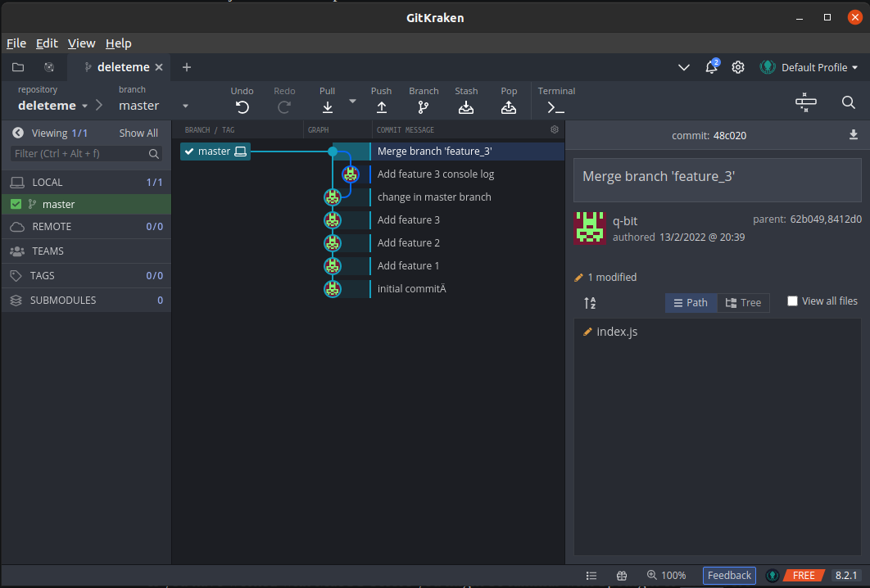This screenshot has width=870, height=588.
Task: Select the initial commit row
Action: 412,288
